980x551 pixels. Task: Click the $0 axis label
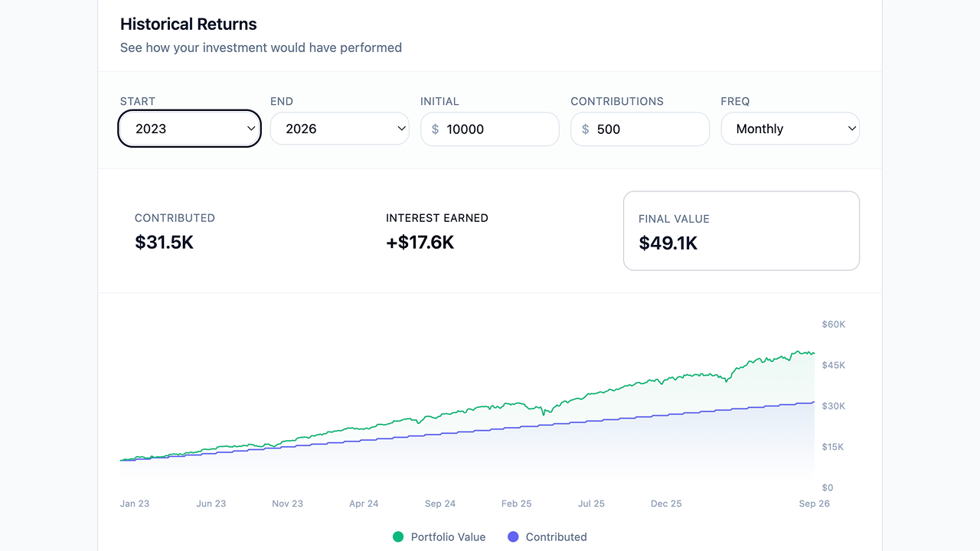[x=828, y=487]
